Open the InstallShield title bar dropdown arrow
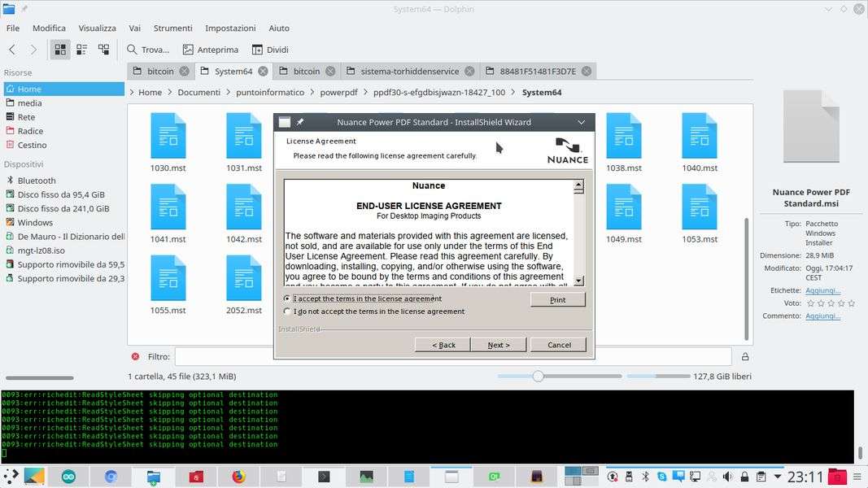This screenshot has height=488, width=868. pos(582,122)
